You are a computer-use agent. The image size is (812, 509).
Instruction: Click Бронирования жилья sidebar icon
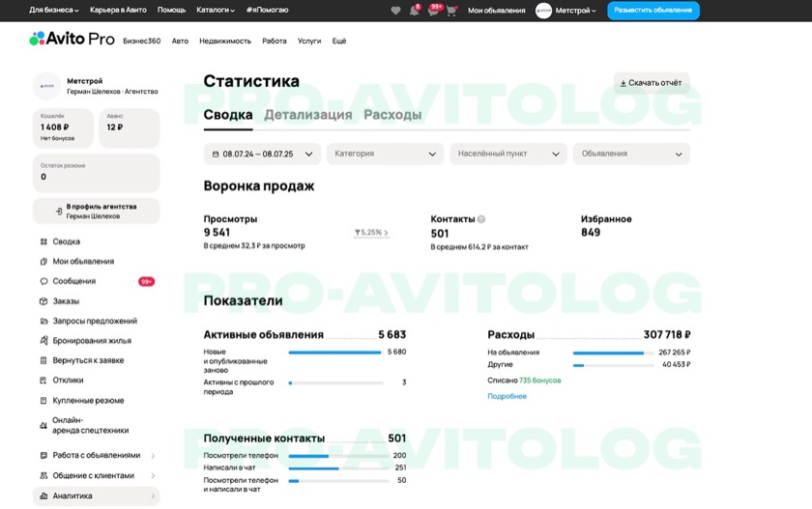coord(43,340)
